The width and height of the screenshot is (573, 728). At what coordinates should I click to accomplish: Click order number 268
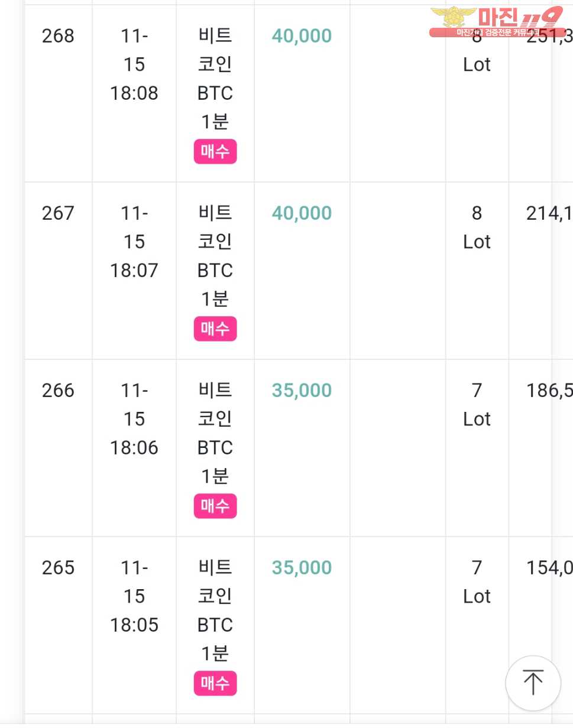click(x=58, y=36)
